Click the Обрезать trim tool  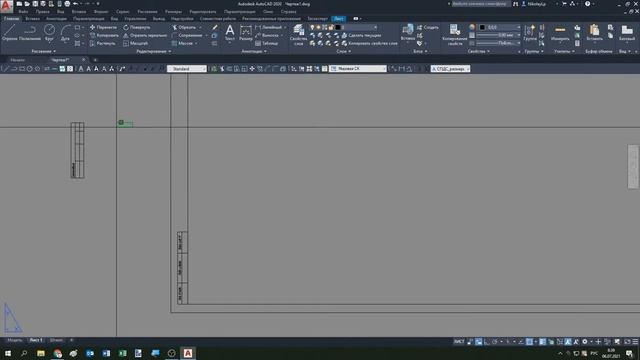click(x=184, y=27)
